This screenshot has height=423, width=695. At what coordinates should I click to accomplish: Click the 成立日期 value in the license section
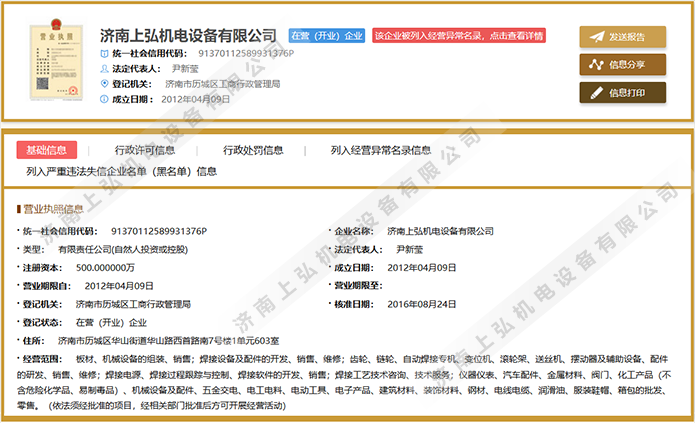[x=422, y=268]
